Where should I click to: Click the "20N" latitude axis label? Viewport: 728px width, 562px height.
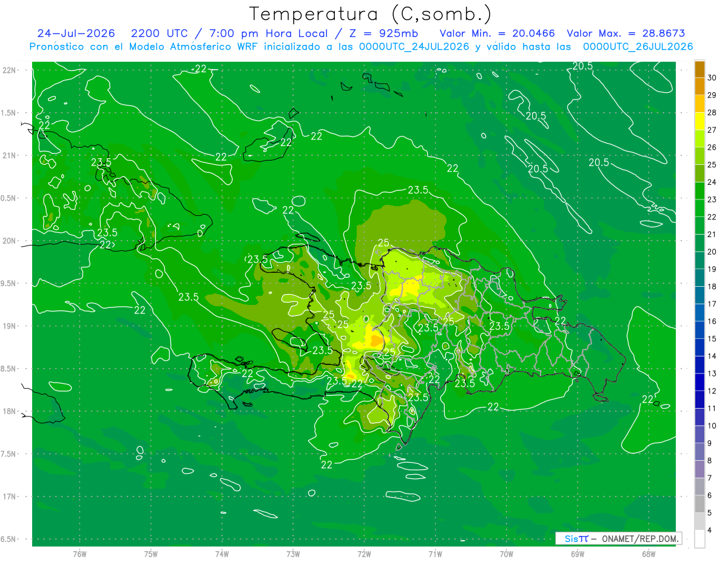(x=10, y=241)
